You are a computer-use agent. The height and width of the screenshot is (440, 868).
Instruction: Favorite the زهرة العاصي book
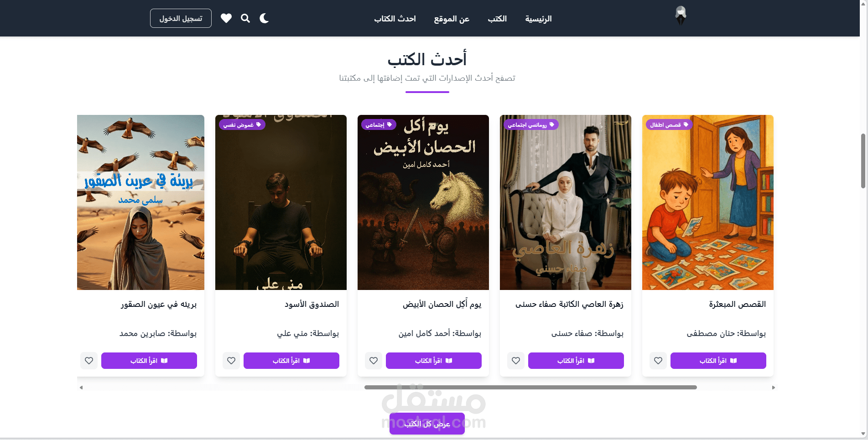[x=516, y=361]
